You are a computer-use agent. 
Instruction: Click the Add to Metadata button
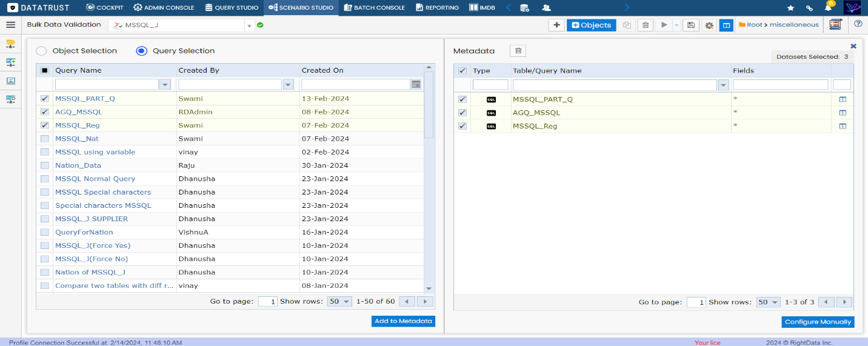(x=403, y=321)
